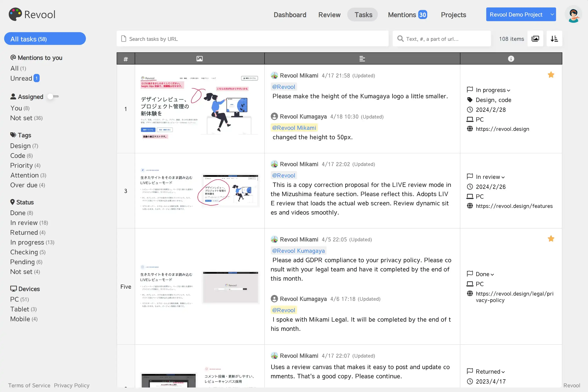Open task 3 screenshot thumbnail
Image resolution: width=588 pixels, height=392 pixels.
click(199, 190)
